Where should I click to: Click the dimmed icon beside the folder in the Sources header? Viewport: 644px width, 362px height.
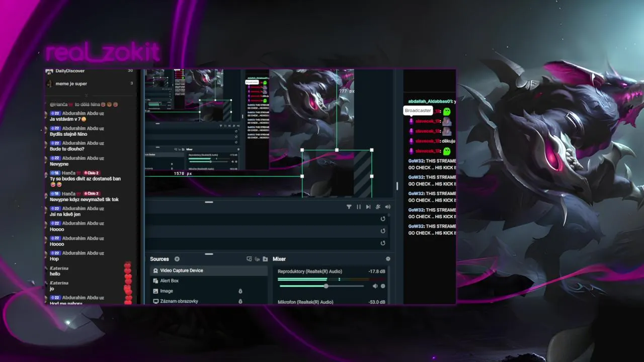pos(257,259)
